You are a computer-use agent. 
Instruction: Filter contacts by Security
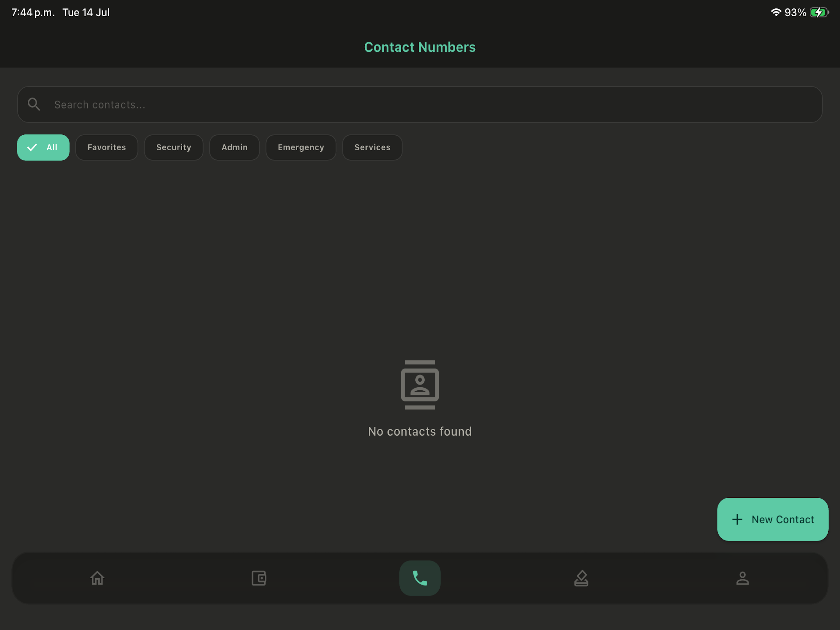click(173, 147)
